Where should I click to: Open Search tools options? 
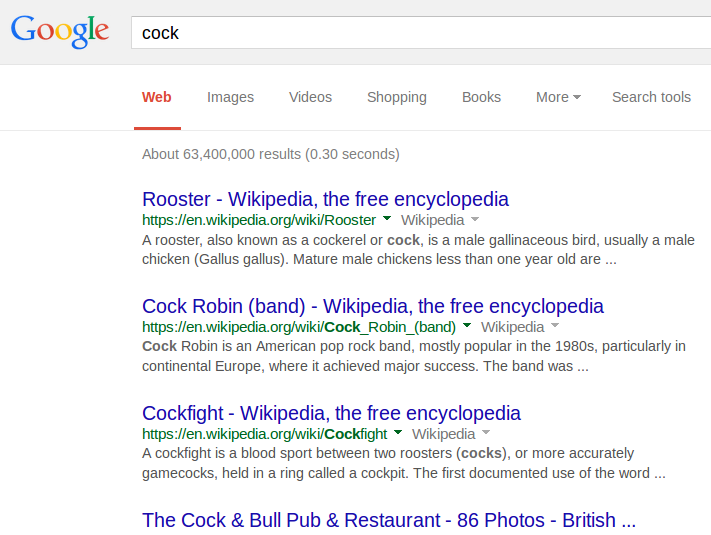651,97
